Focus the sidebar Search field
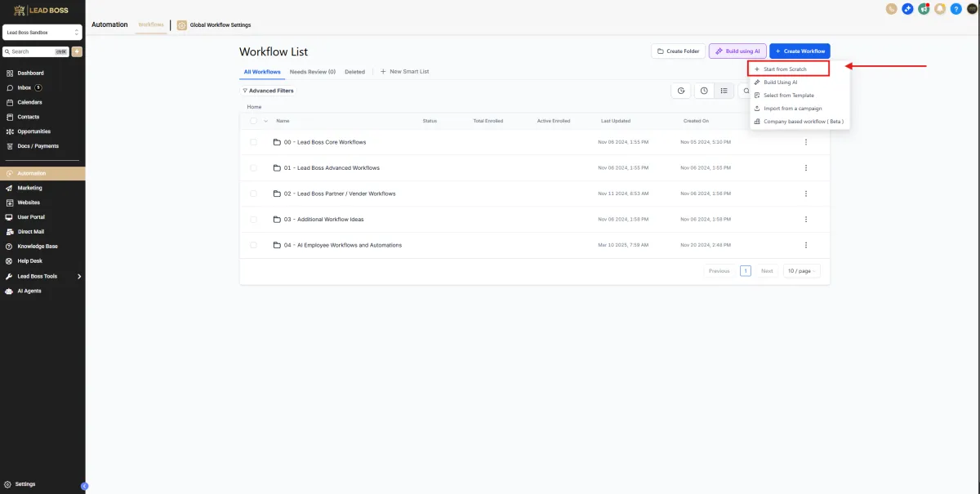980x494 pixels. point(36,51)
